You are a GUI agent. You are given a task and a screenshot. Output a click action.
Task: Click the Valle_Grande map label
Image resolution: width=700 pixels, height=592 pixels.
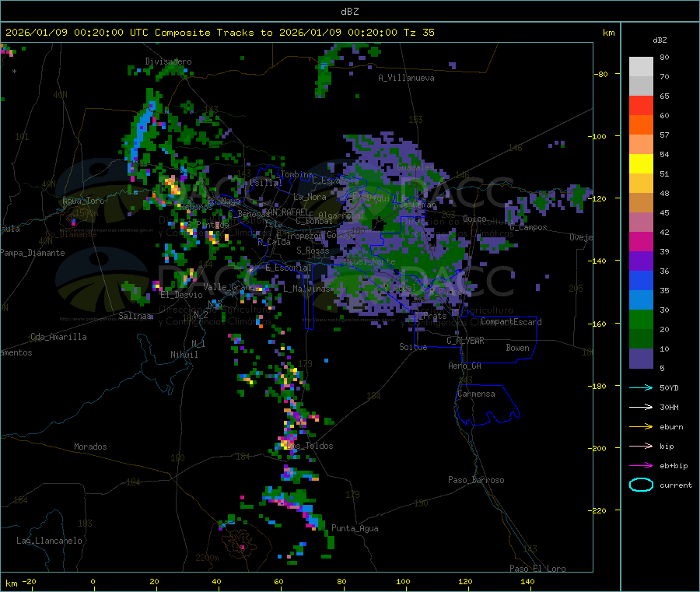tap(231, 287)
